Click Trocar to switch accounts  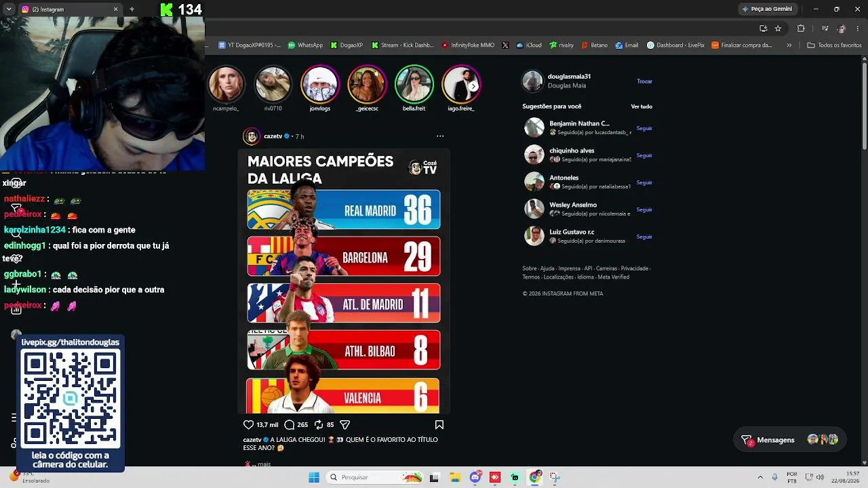[x=644, y=81]
